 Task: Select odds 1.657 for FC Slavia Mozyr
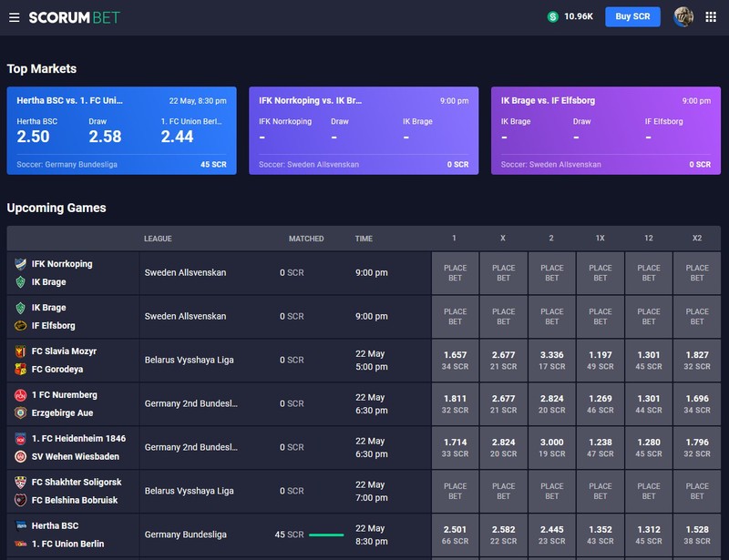pos(455,361)
